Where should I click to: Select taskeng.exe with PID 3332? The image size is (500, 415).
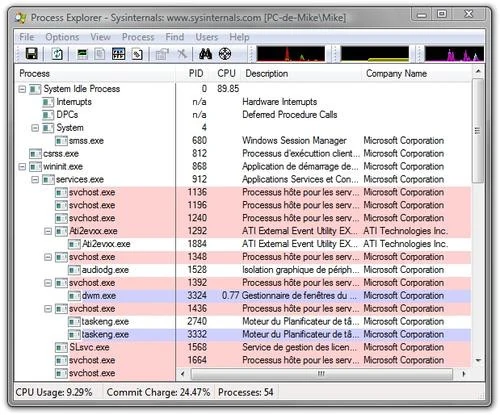coord(105,334)
